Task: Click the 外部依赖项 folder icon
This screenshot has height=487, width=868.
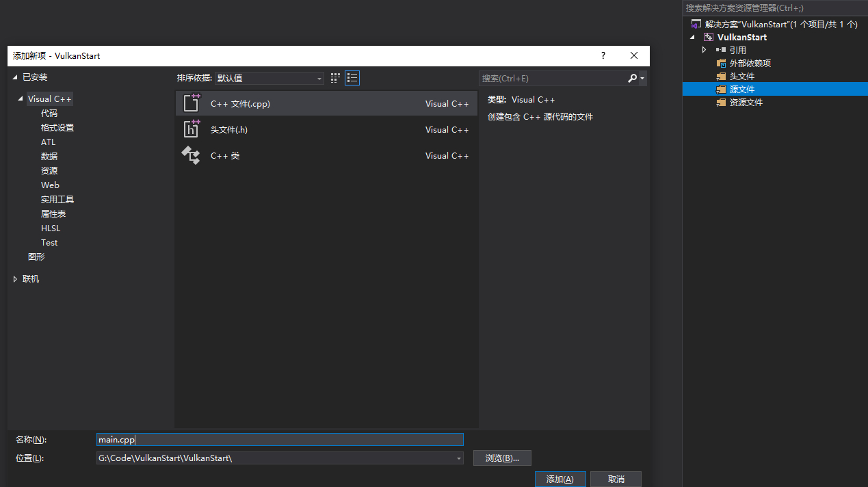Action: coord(721,63)
